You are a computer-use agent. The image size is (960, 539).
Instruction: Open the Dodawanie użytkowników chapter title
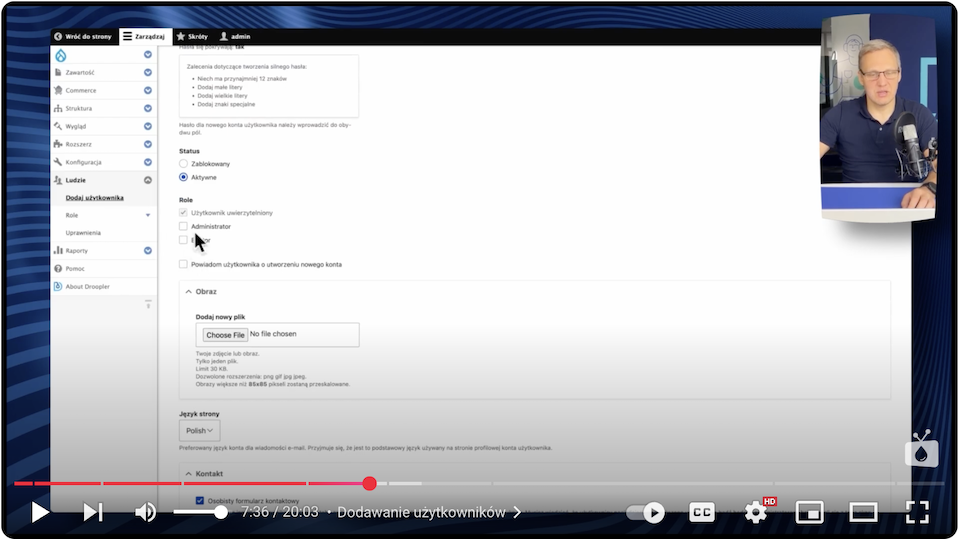click(x=421, y=512)
